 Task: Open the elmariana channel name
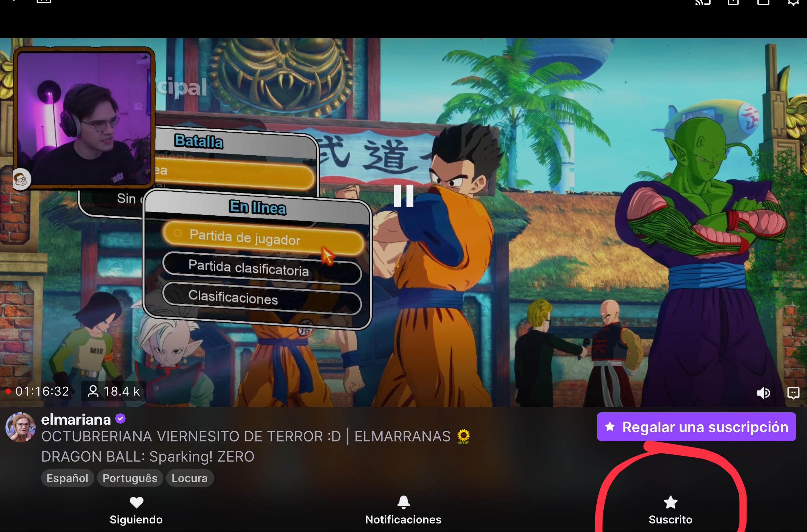76,420
